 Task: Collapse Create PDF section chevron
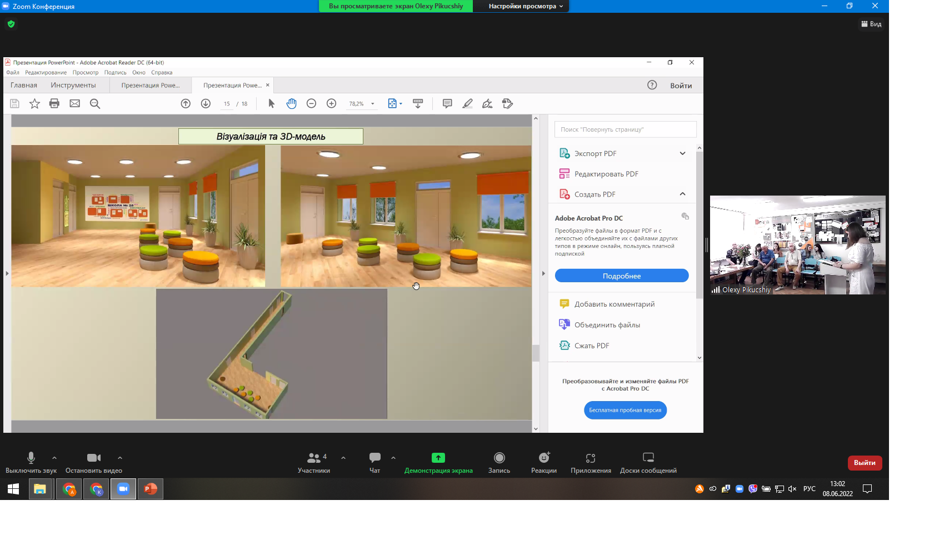tap(682, 194)
